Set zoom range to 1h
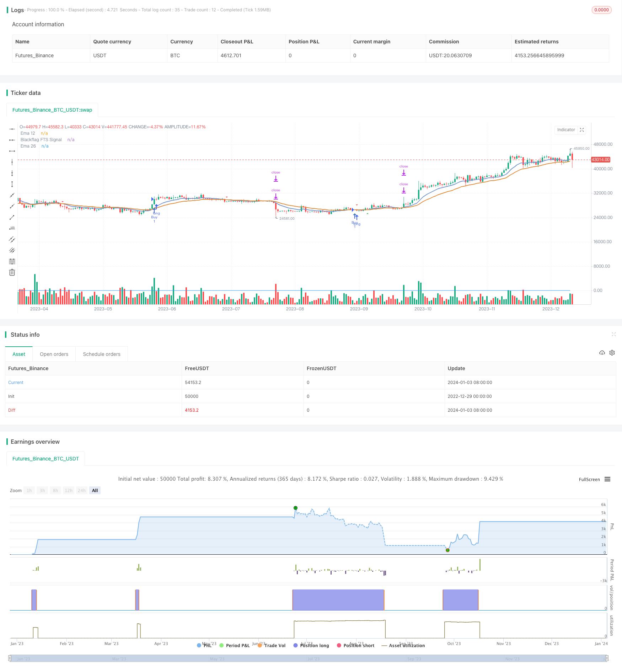The height and width of the screenshot is (672, 622). click(29, 491)
